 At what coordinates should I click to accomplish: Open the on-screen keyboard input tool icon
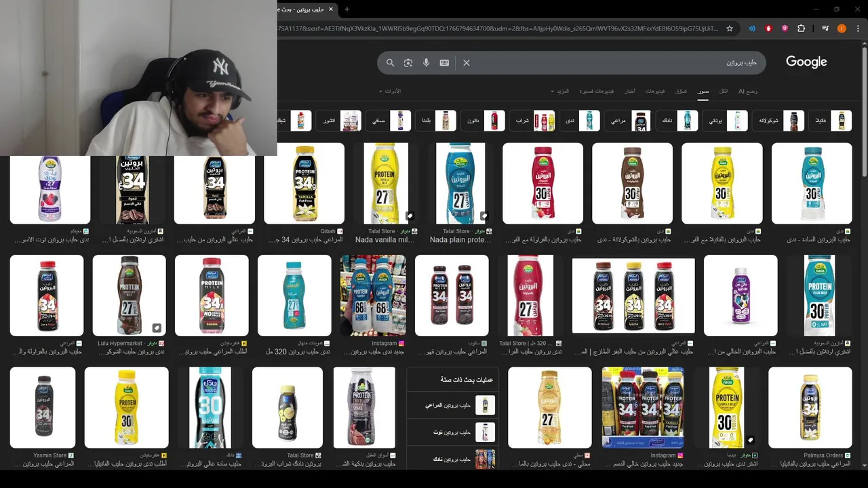pos(444,62)
